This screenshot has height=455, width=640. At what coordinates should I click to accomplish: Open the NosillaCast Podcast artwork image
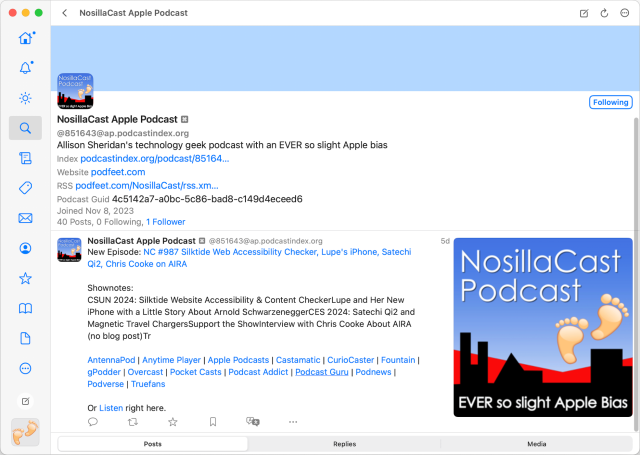542,327
